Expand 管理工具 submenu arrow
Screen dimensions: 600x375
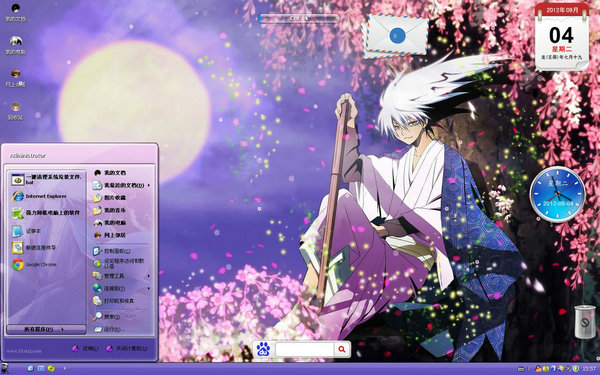(x=148, y=276)
